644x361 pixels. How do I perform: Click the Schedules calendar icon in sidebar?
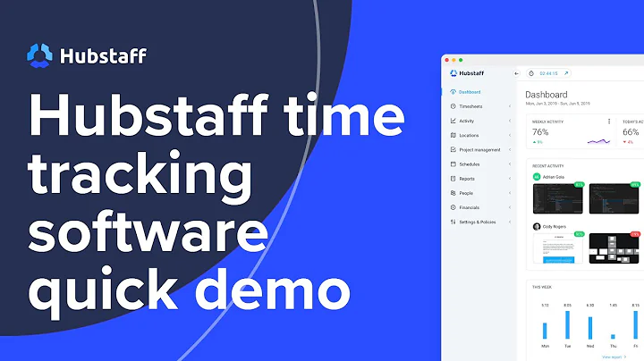point(453,164)
